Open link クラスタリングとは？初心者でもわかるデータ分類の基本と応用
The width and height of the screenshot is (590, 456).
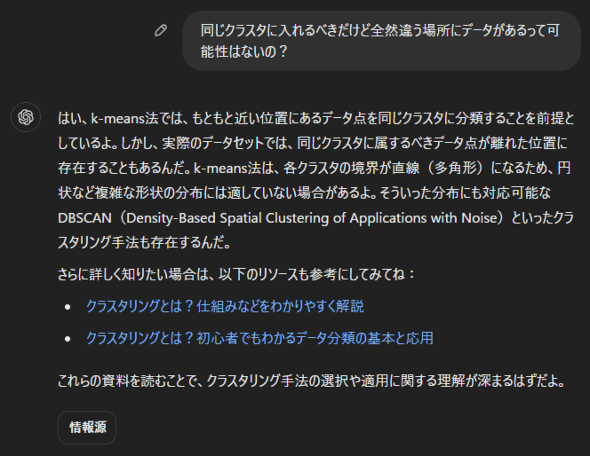click(x=260, y=338)
